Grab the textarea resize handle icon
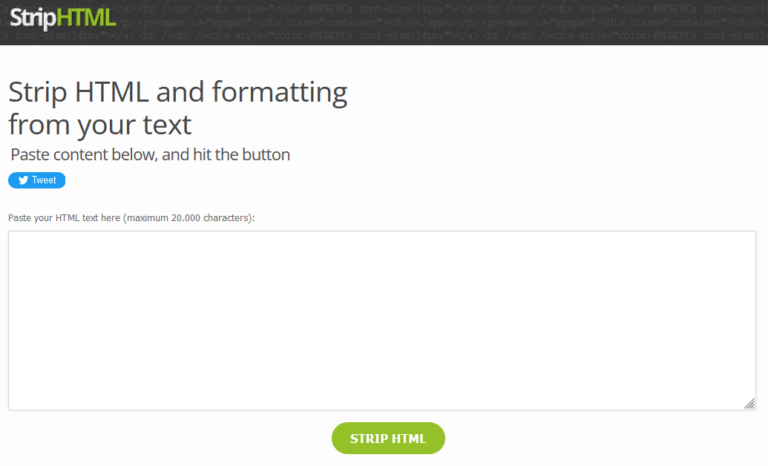This screenshot has width=768, height=466. [749, 404]
